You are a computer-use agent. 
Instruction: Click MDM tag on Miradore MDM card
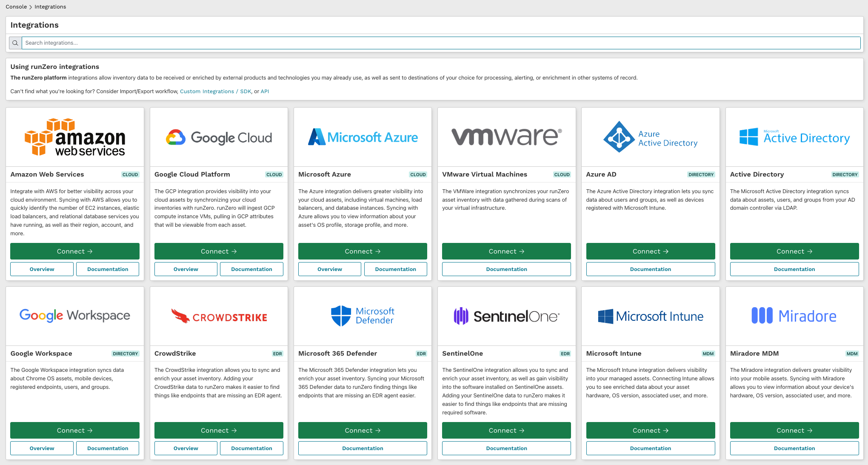click(852, 354)
